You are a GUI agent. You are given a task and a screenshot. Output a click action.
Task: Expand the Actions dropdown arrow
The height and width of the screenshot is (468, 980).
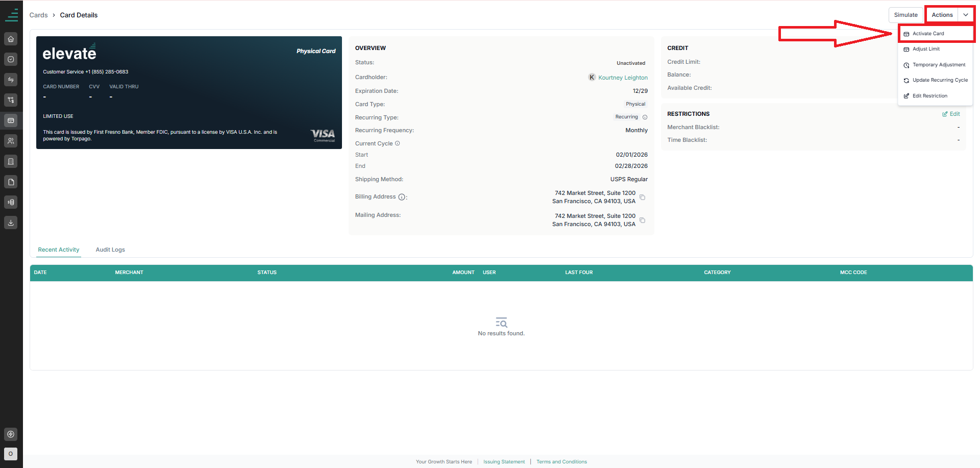pos(966,15)
